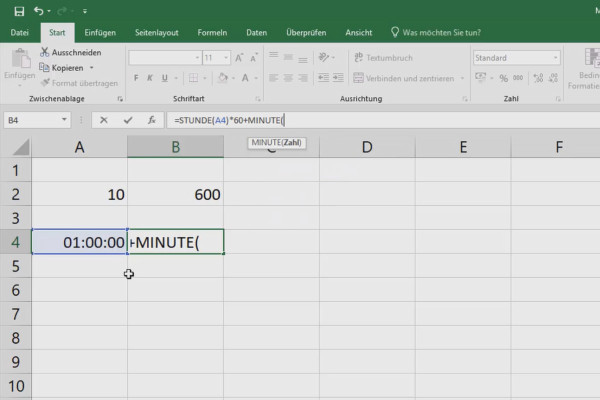600x400 pixels.
Task: Apply thousands separator 000 icon
Action: pyautogui.click(x=518, y=78)
